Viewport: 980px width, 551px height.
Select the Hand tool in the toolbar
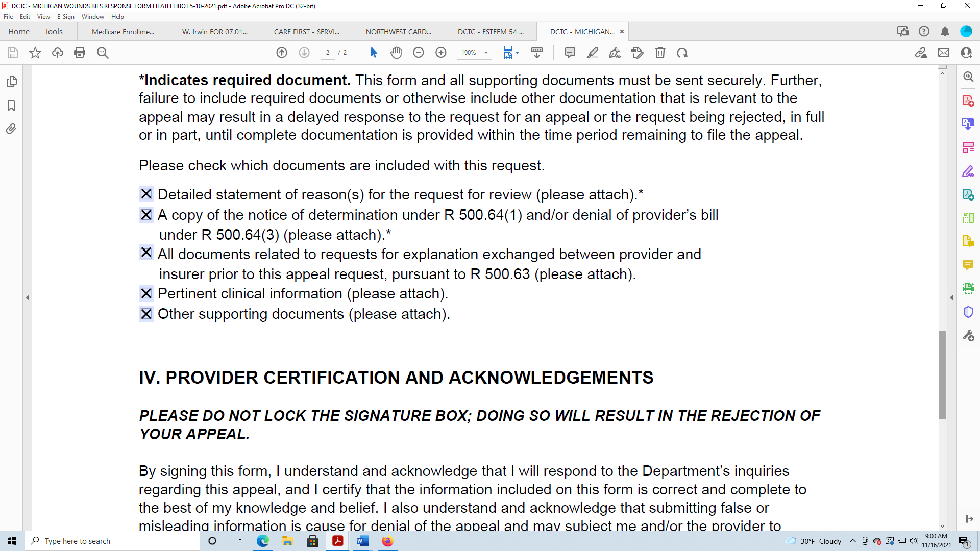[397, 53]
